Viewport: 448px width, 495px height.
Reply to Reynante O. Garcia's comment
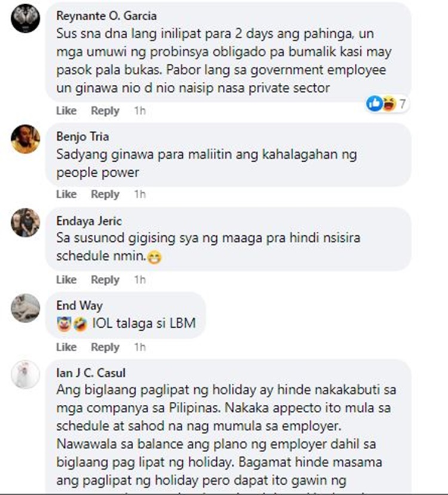coord(105,111)
